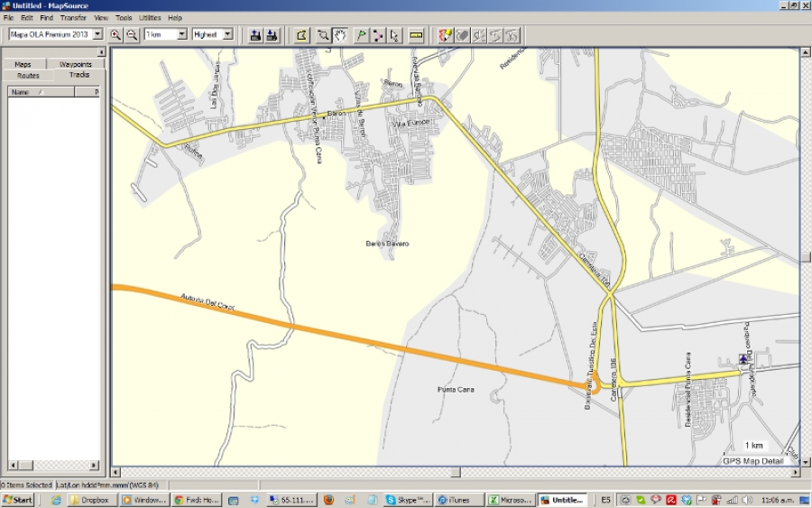Click the Start button on taskbar
The width and height of the screenshot is (812, 508).
pyautogui.click(x=18, y=499)
